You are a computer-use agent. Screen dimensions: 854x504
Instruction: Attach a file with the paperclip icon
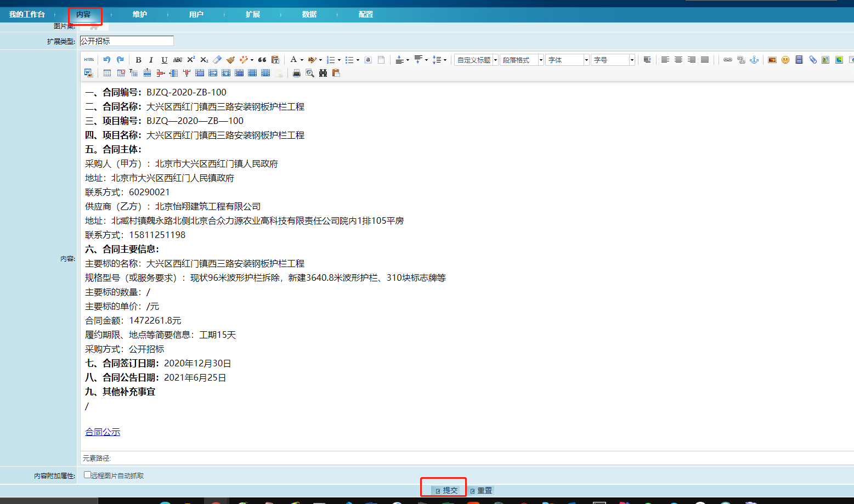point(813,60)
